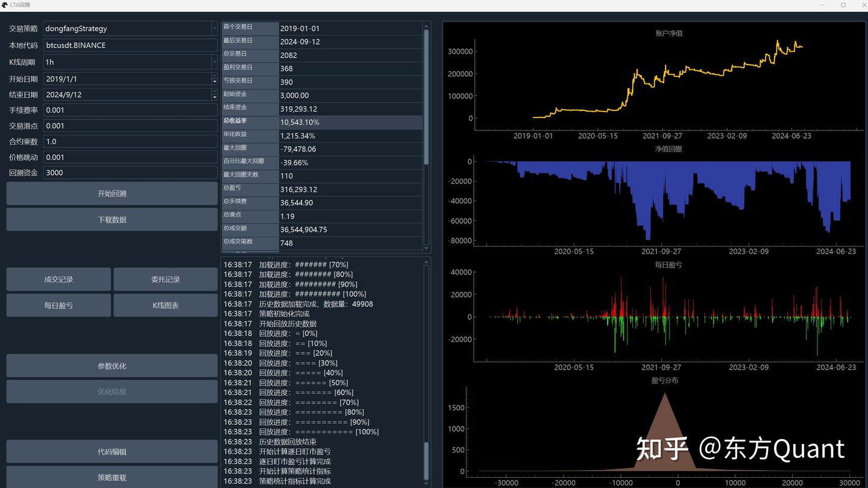Click the 结束日期 date stepper arrows
Image resolution: width=868 pixels, height=488 pixels.
pos(214,94)
